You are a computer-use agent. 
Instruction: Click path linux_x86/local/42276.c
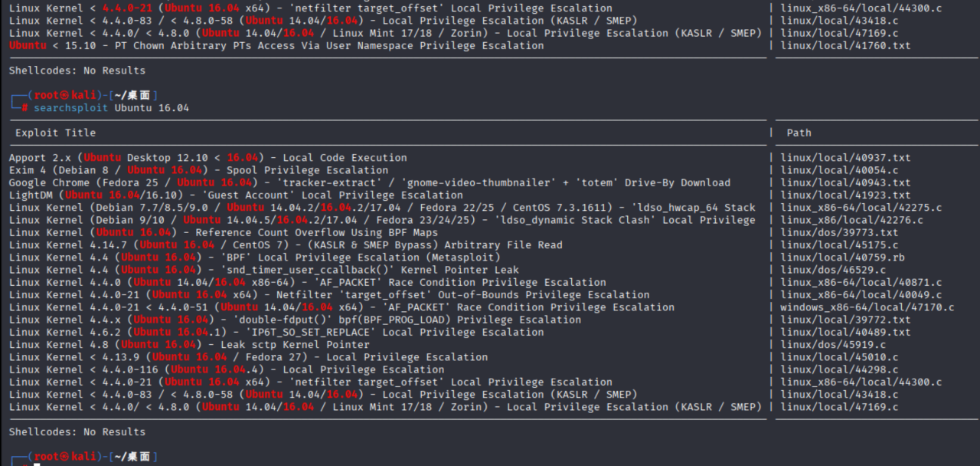tap(851, 220)
